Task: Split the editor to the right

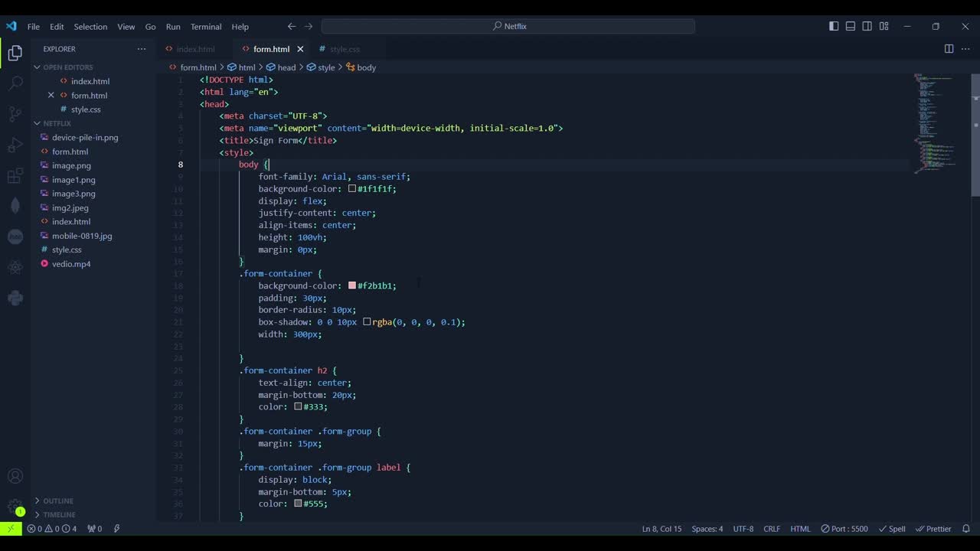Action: point(949,49)
